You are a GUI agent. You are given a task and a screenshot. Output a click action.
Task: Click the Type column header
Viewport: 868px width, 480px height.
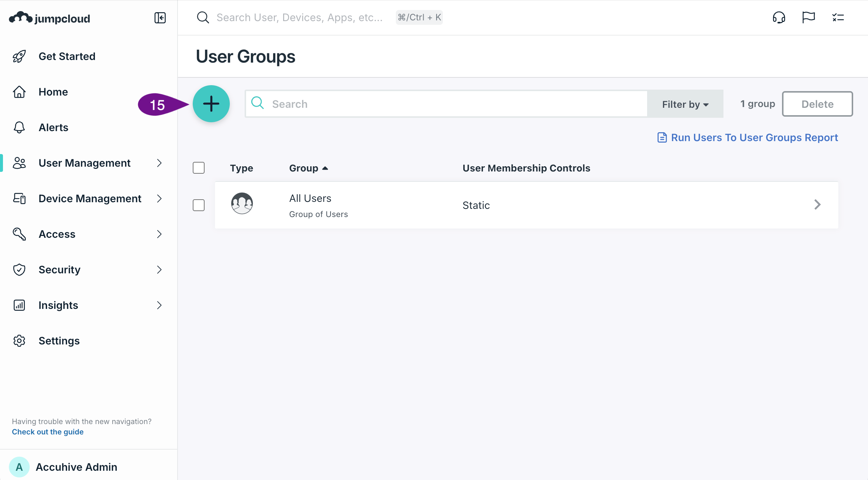click(242, 168)
